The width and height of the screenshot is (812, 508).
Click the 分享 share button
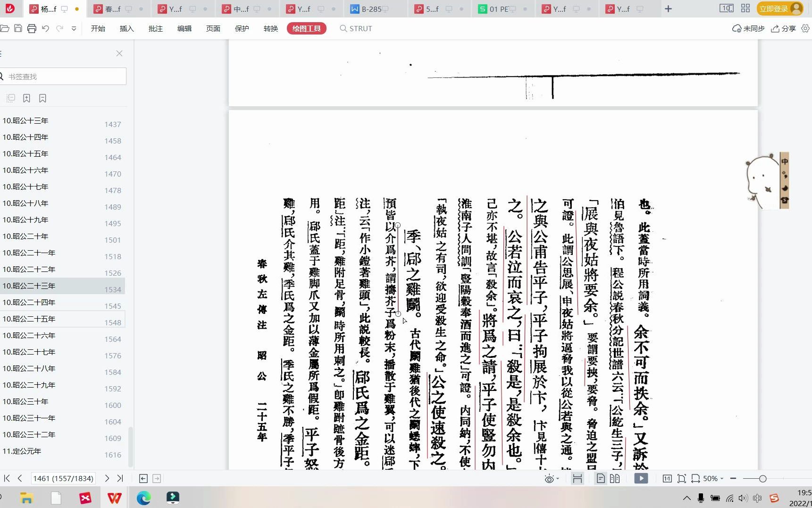pos(783,28)
